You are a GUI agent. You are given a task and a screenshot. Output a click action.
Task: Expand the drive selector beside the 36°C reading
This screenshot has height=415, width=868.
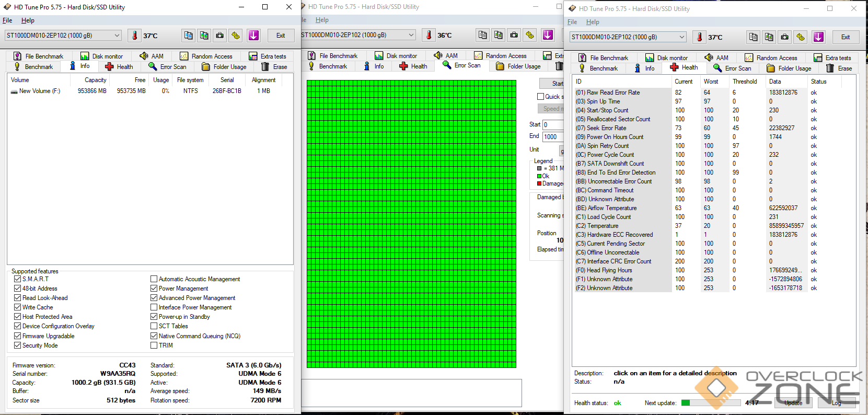click(x=411, y=35)
